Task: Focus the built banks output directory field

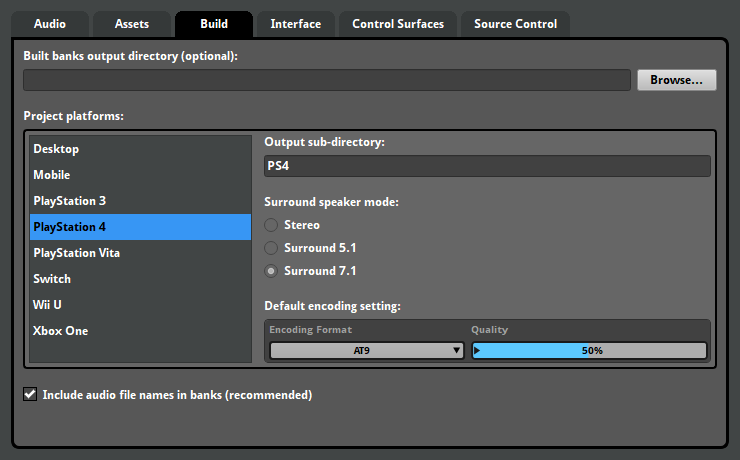Action: pos(327,80)
